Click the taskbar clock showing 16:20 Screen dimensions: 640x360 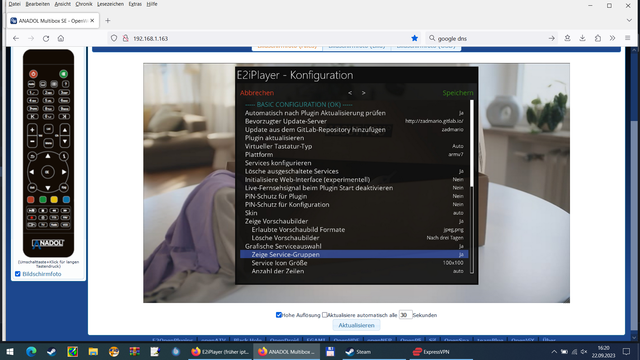point(603,351)
